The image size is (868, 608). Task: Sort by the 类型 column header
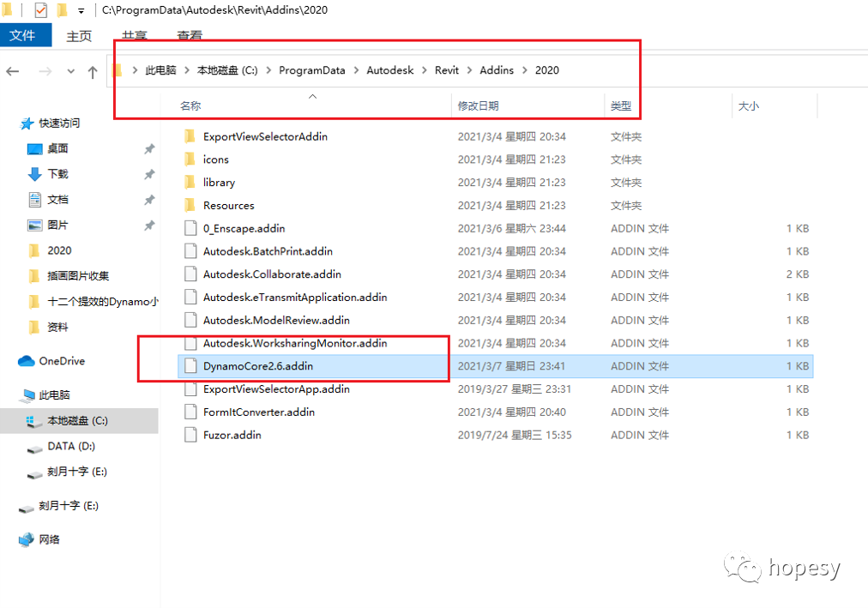(621, 105)
